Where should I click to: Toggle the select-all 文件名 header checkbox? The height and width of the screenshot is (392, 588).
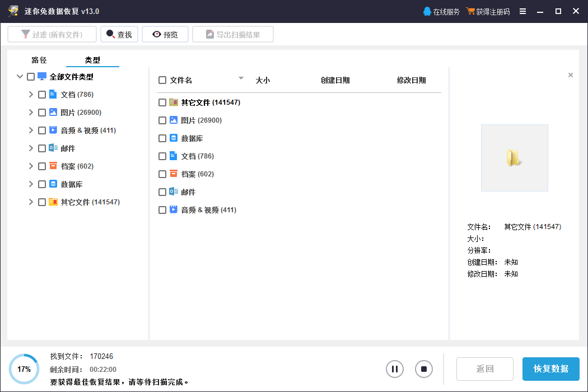click(162, 80)
